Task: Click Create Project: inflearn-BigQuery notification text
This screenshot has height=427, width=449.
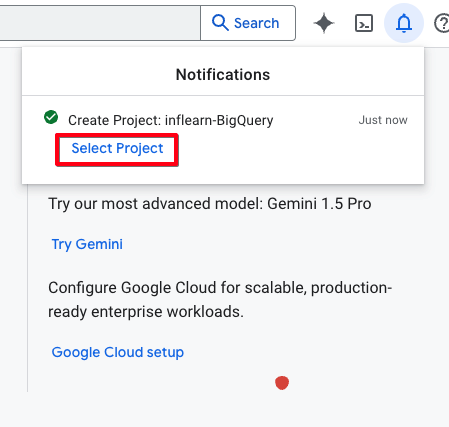Action: point(171,120)
